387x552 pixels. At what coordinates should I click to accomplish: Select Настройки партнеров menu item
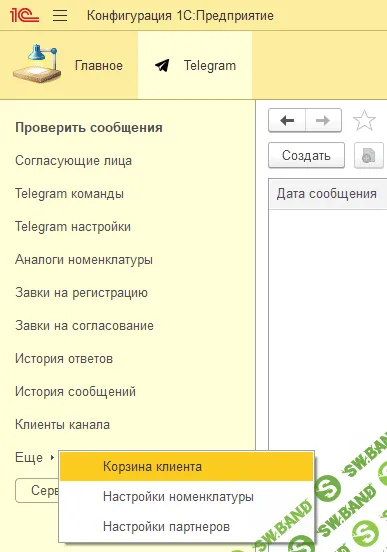187,526
